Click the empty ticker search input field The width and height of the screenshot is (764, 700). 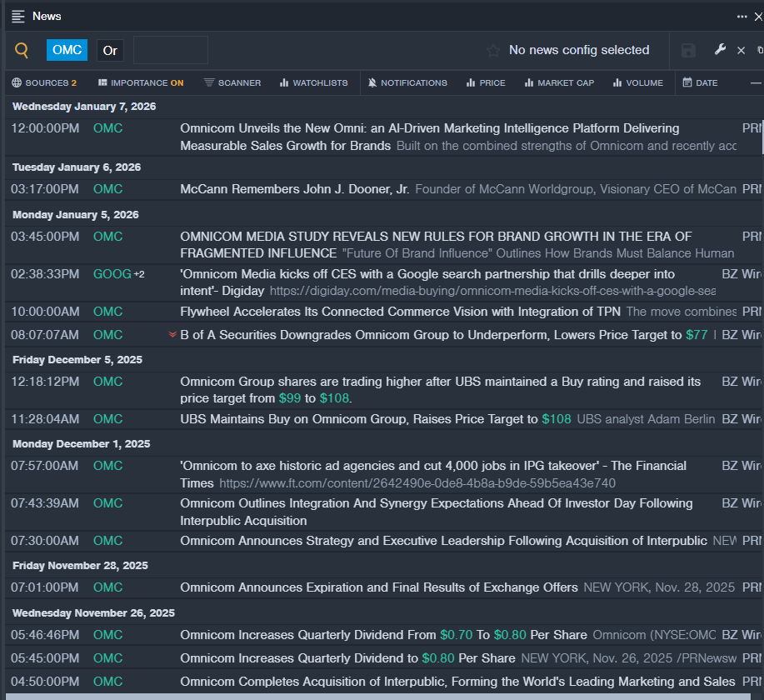(x=171, y=51)
